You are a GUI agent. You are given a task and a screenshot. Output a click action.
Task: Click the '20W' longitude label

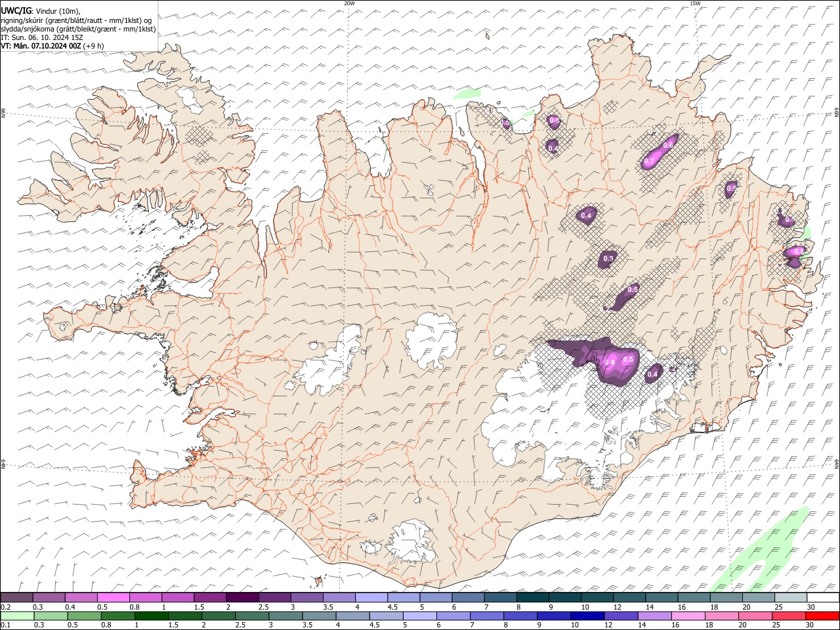pos(350,3)
